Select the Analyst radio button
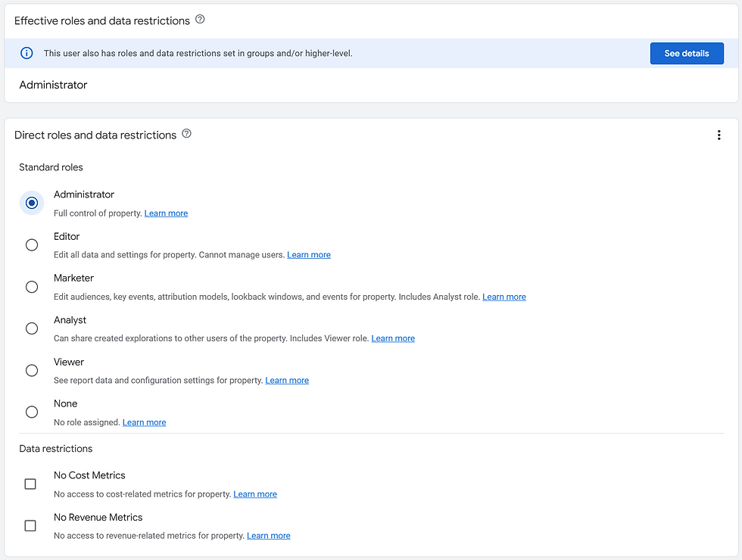The image size is (742, 560). 32,328
